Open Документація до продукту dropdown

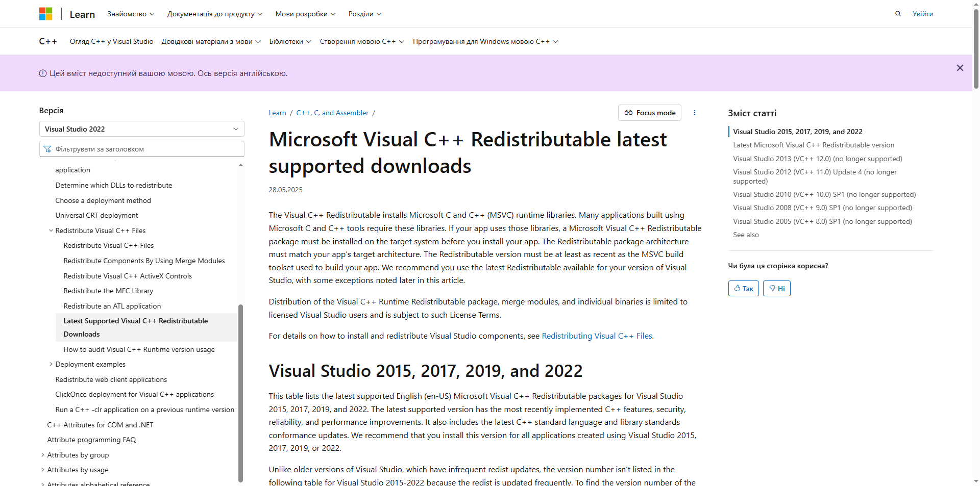click(215, 14)
